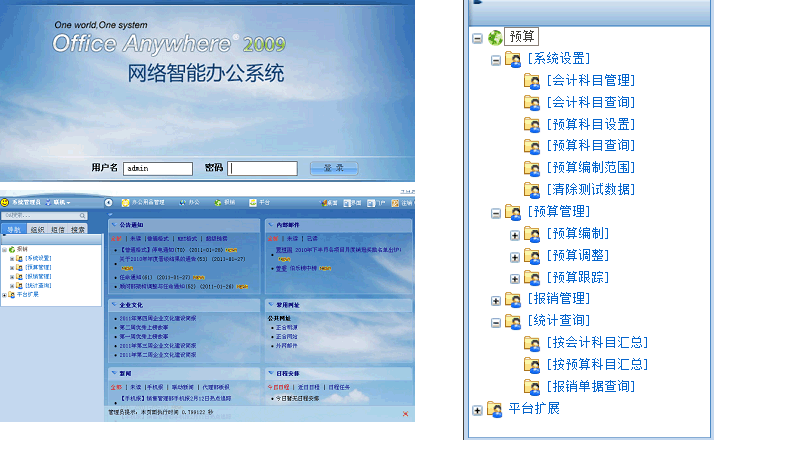The height and width of the screenshot is (452, 800).
Task: Open the 报销 menu in top toolbar
Action: [x=225, y=203]
